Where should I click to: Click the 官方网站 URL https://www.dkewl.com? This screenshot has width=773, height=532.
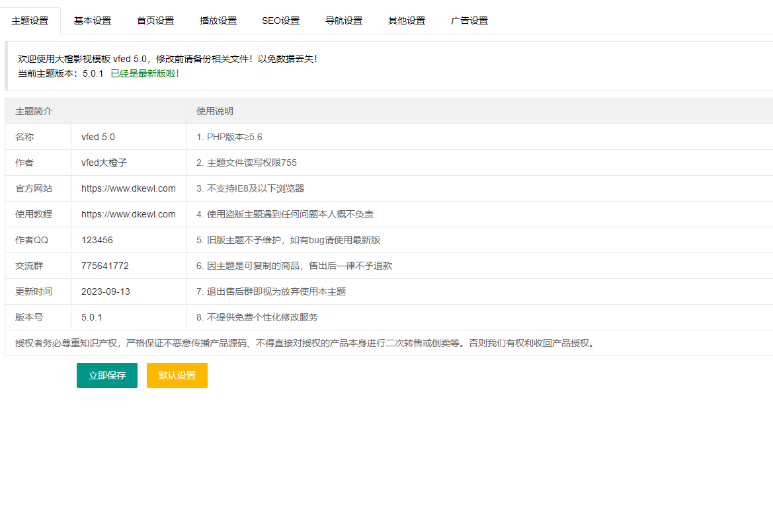click(x=128, y=188)
